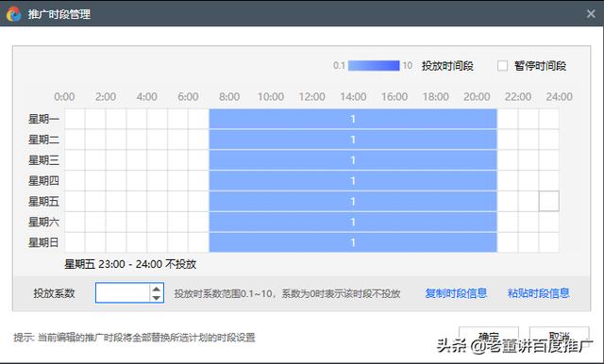This screenshot has height=364, width=604.
Task: Select the 星期三 active blue time block
Action: 353,160
